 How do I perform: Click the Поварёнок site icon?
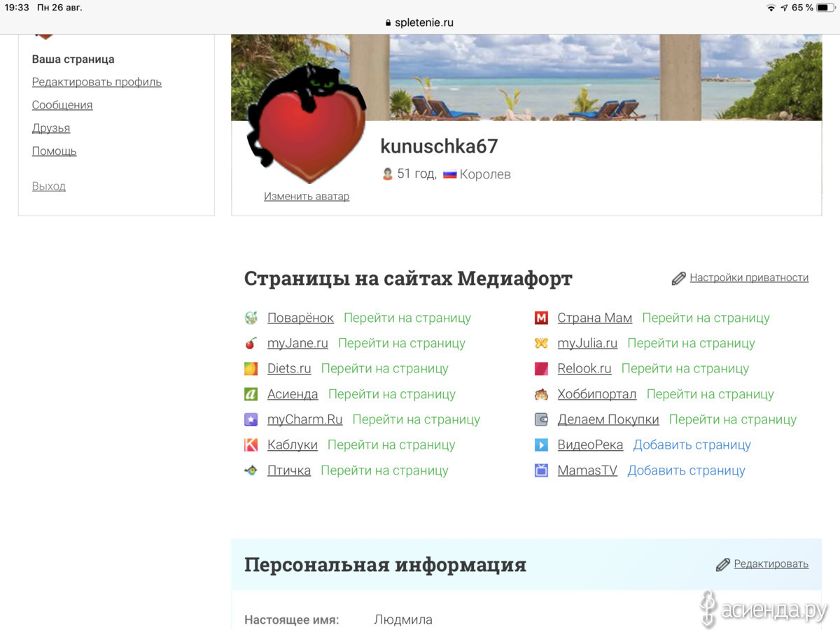[251, 318]
